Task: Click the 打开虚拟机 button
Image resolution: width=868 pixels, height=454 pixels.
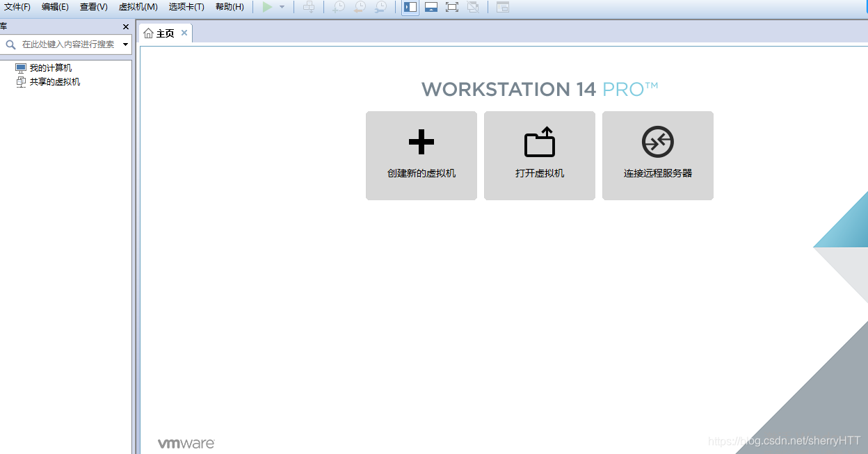Action: pyautogui.click(x=540, y=156)
